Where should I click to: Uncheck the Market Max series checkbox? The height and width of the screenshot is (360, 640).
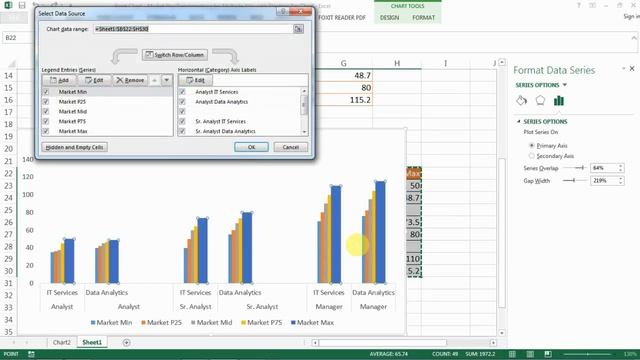pos(46,131)
